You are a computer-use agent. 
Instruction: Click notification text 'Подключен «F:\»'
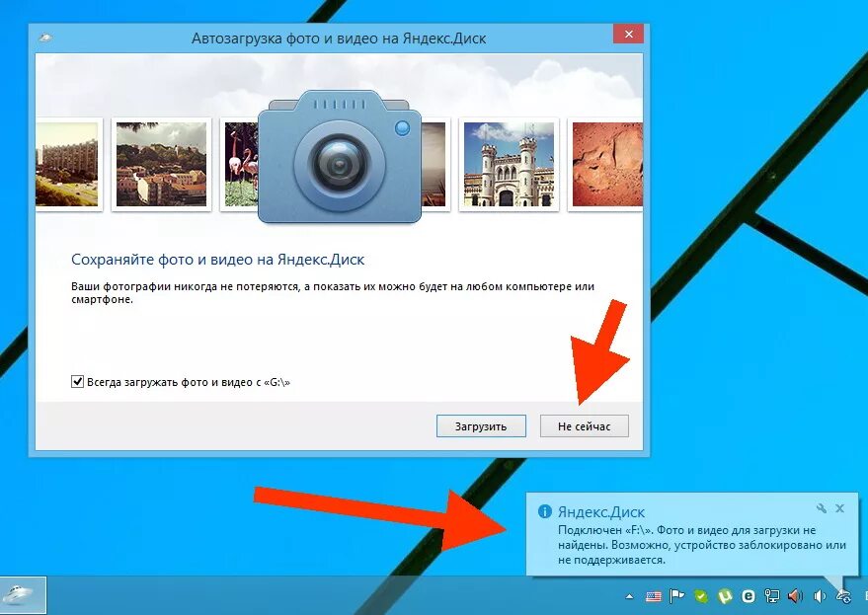coord(605,530)
